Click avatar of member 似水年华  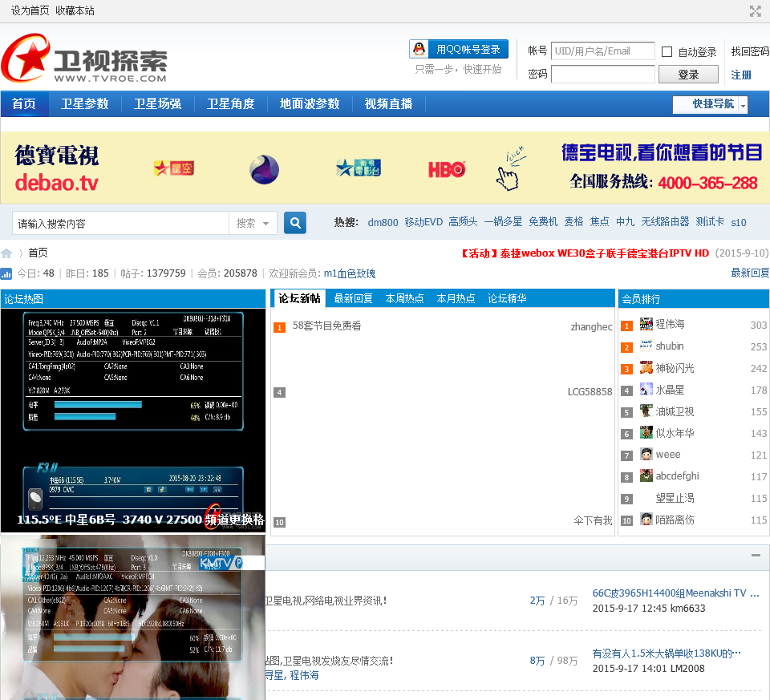pyautogui.click(x=646, y=432)
